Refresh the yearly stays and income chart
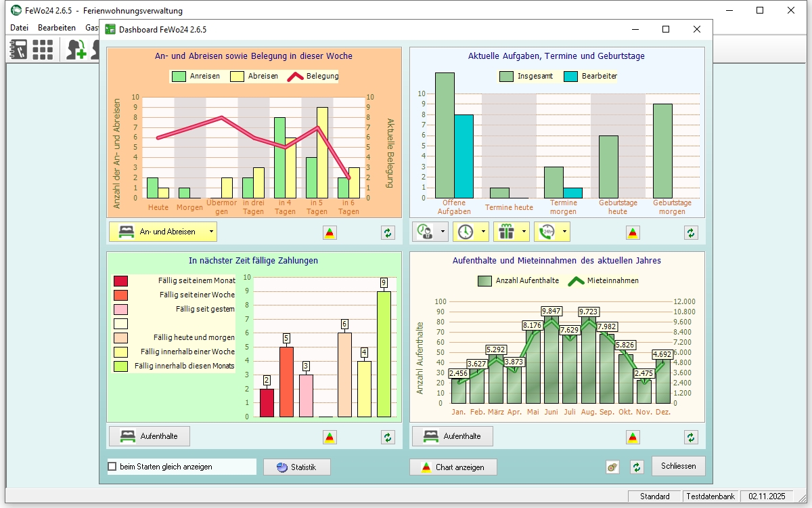This screenshot has height=508, width=812. pos(691,438)
